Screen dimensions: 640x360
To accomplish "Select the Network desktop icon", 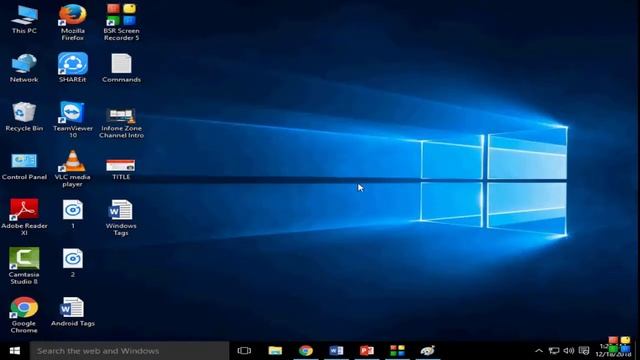I will click(24, 68).
